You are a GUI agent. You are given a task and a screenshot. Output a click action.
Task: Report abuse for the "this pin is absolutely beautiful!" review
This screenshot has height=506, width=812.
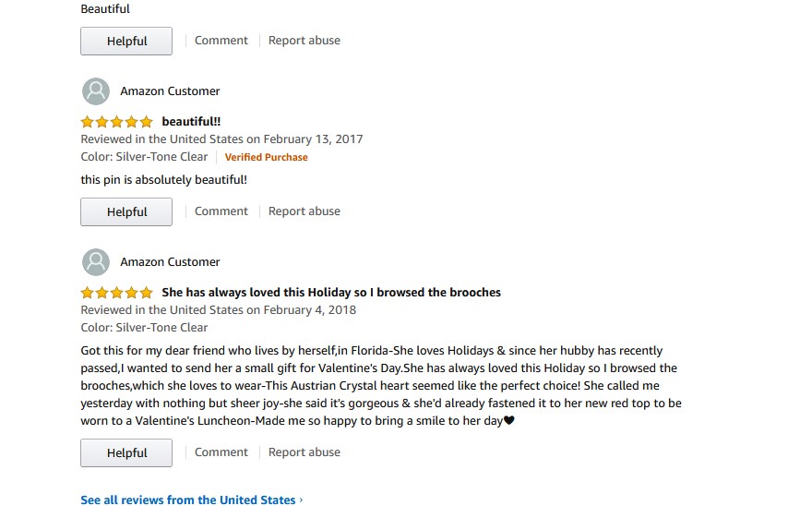pyautogui.click(x=304, y=211)
